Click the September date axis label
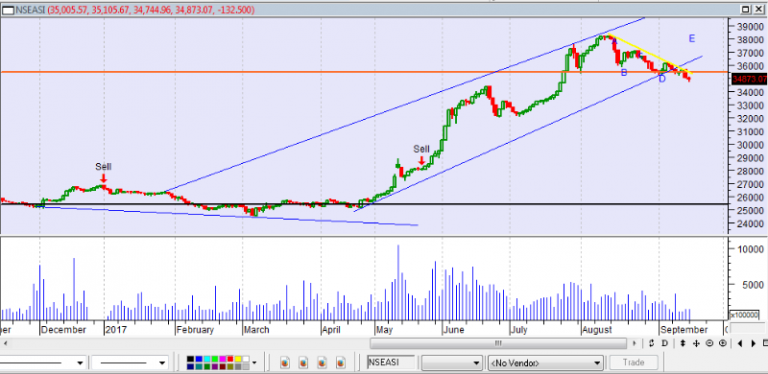This screenshot has width=768, height=374. tap(684, 330)
